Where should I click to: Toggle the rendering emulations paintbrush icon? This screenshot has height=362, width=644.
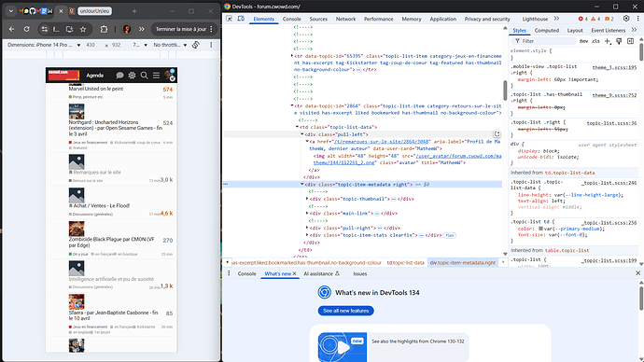pos(619,41)
